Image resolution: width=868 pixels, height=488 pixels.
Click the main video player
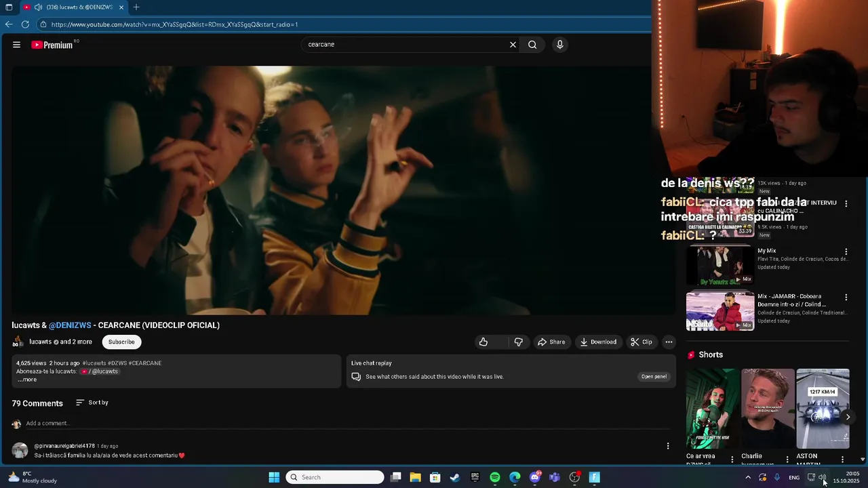coord(343,190)
